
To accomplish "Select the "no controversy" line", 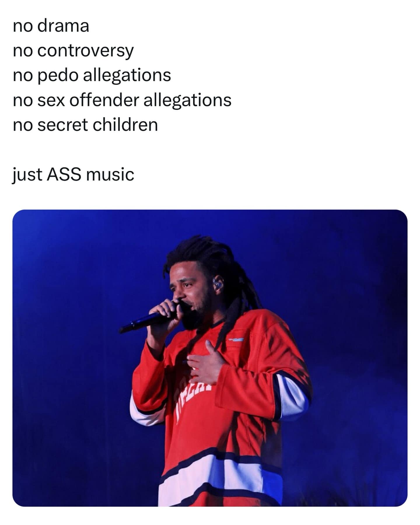I will 73,51.
